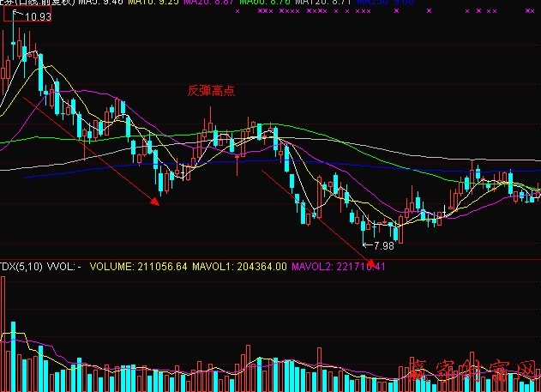The height and width of the screenshot is (392, 541).
Task: Click the first red downtrend arrow head
Action: [x=155, y=202]
